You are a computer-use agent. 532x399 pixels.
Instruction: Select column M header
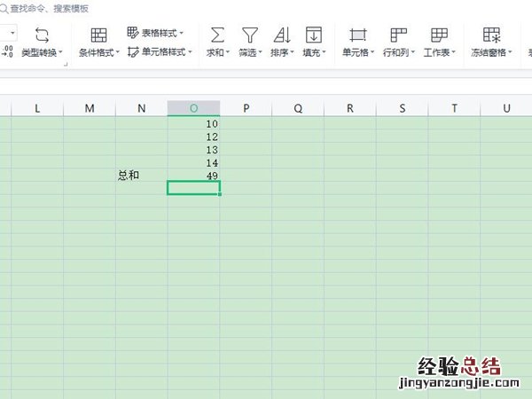coord(90,108)
